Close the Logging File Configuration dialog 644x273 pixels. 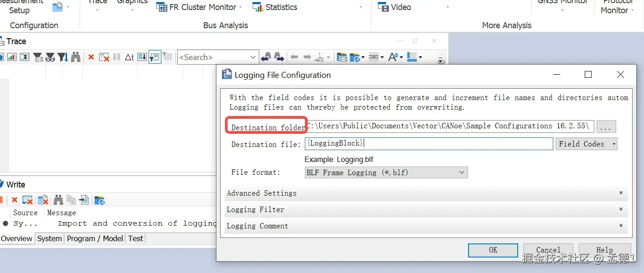620,75
